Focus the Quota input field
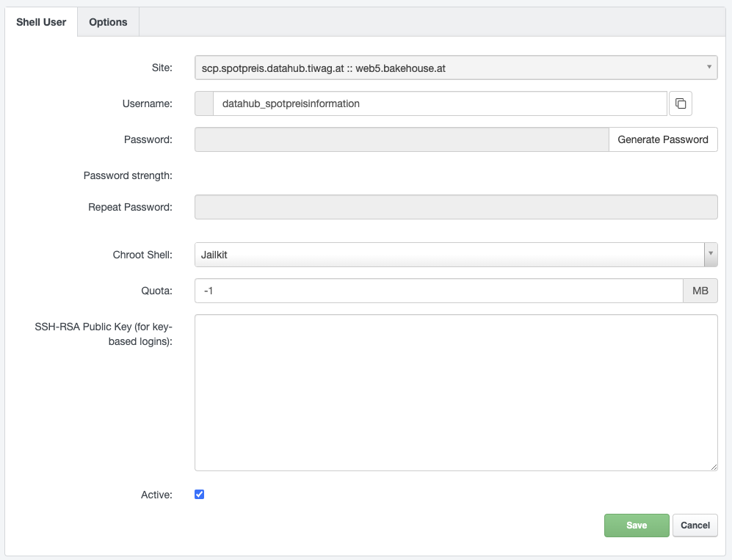The width and height of the screenshot is (732, 560). (438, 291)
